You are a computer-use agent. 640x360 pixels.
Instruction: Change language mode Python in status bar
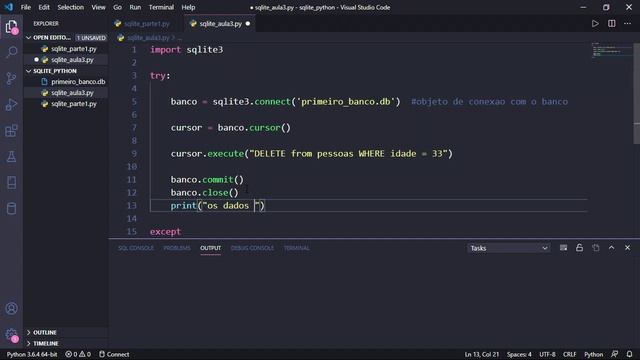[x=593, y=354]
